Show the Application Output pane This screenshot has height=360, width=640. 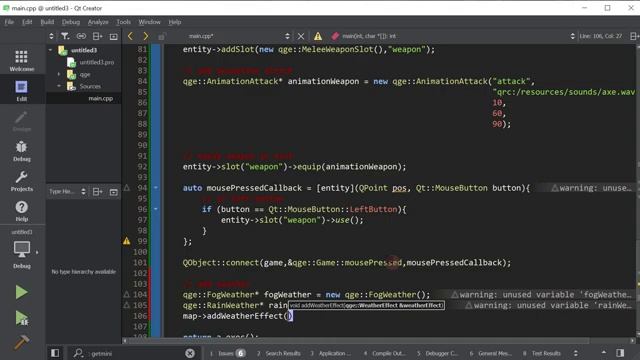coord(331,353)
